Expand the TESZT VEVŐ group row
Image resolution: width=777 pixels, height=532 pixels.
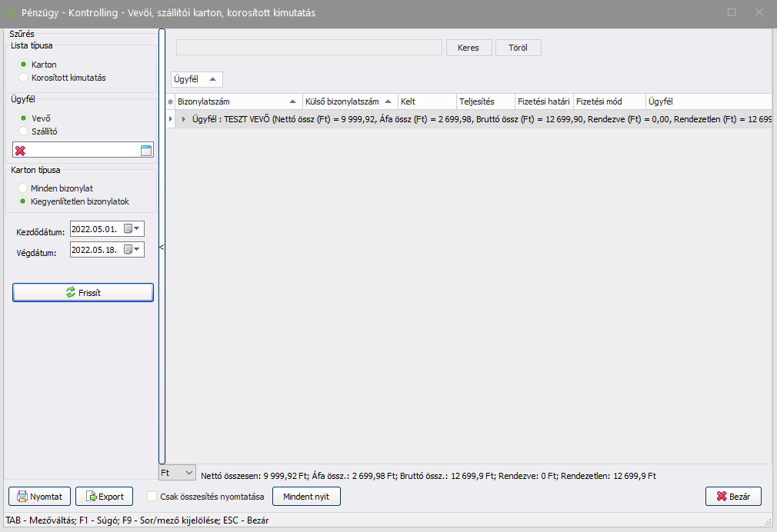[184, 119]
